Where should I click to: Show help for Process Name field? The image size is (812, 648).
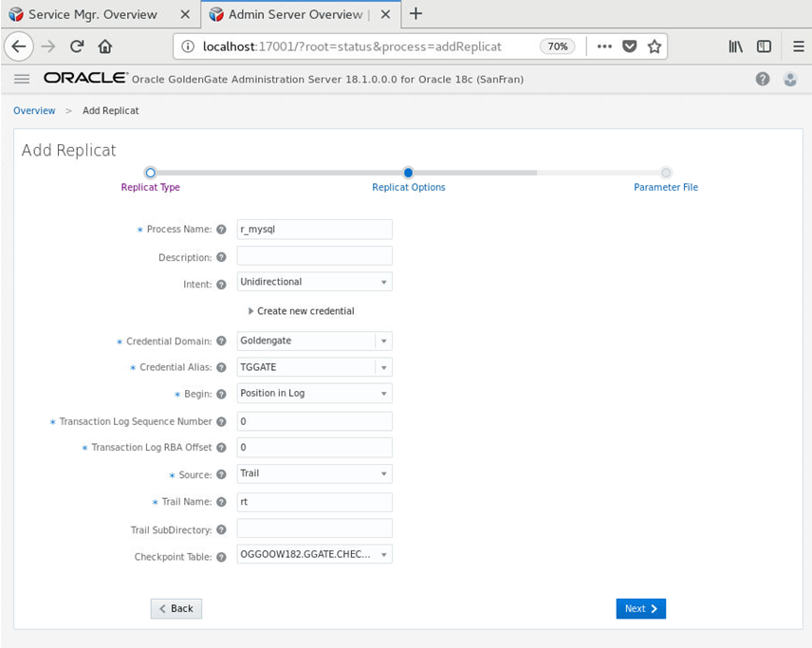tap(221, 230)
